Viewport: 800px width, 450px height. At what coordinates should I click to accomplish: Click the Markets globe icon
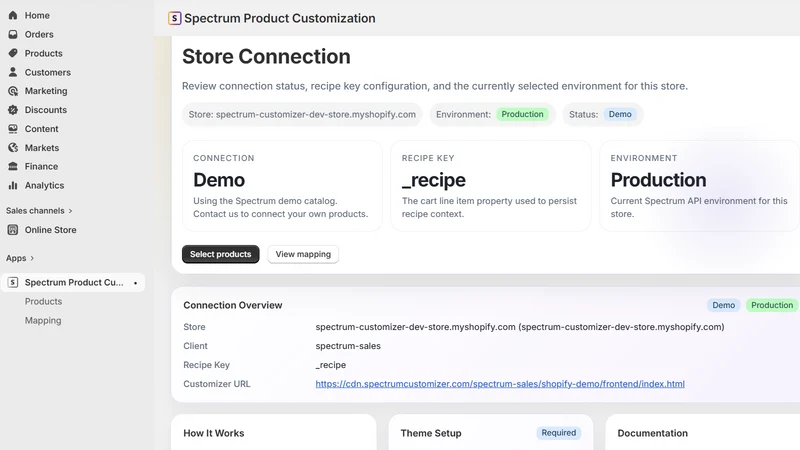pyautogui.click(x=13, y=147)
